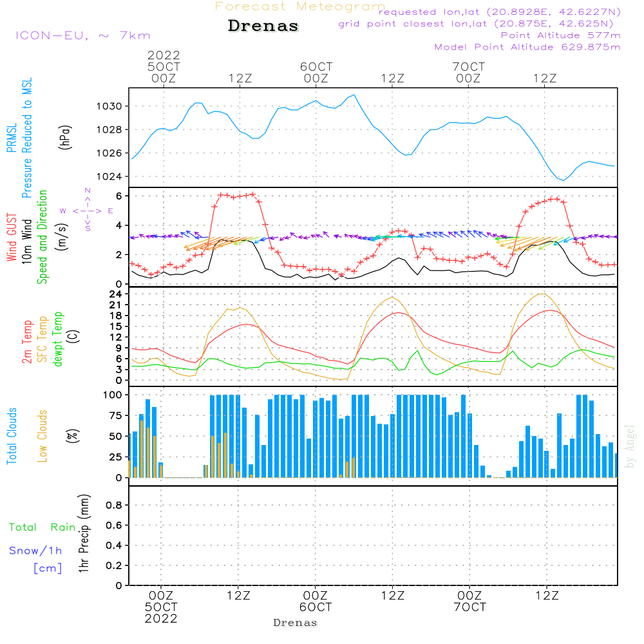Click the Model Point Altitude 629.875m text

click(x=527, y=47)
